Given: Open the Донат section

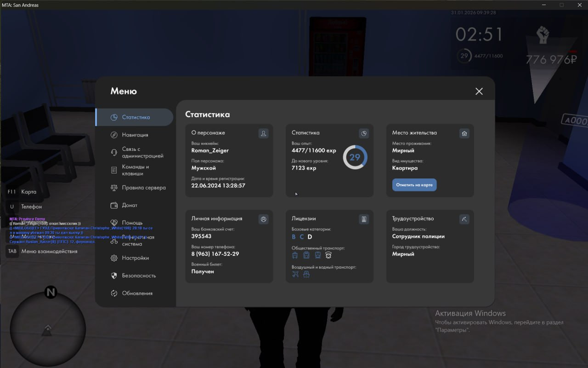Looking at the screenshot, I should [x=129, y=205].
